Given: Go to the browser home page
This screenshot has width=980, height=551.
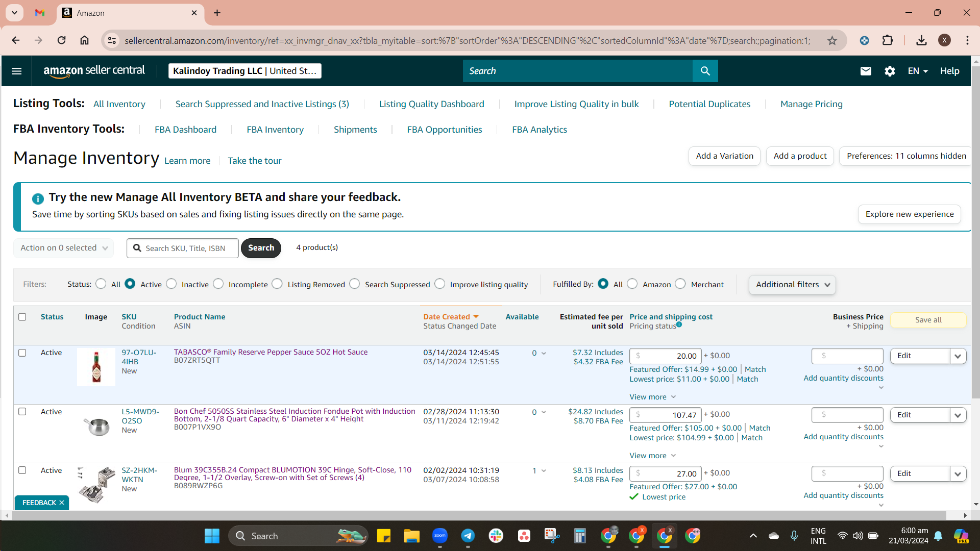Looking at the screenshot, I should 84,40.
